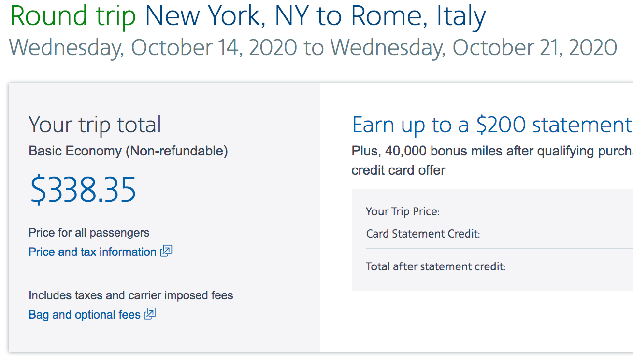Click the pop-out icon beside Bag and optional fees
Screen dimensions: 633x364
[x=150, y=314]
